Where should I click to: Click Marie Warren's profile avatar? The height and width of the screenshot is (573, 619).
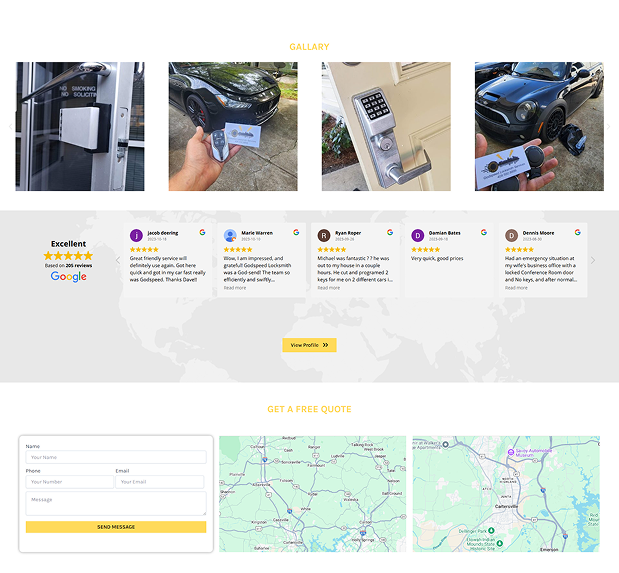tap(230, 236)
